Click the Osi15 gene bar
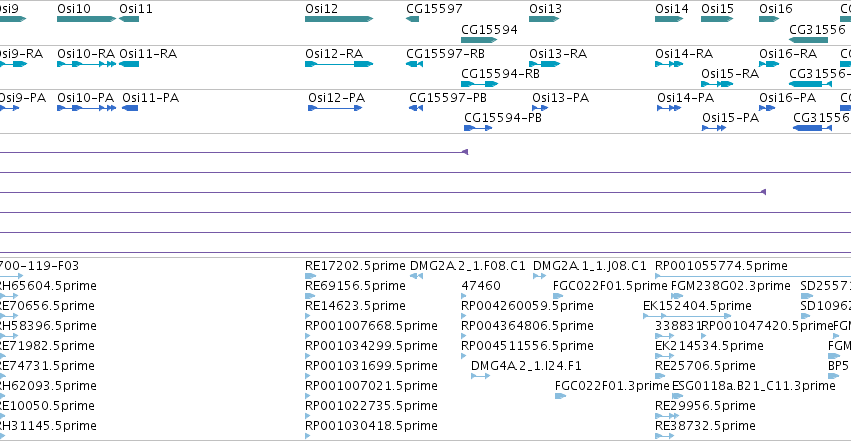This screenshot has height=441, width=851. (717, 19)
